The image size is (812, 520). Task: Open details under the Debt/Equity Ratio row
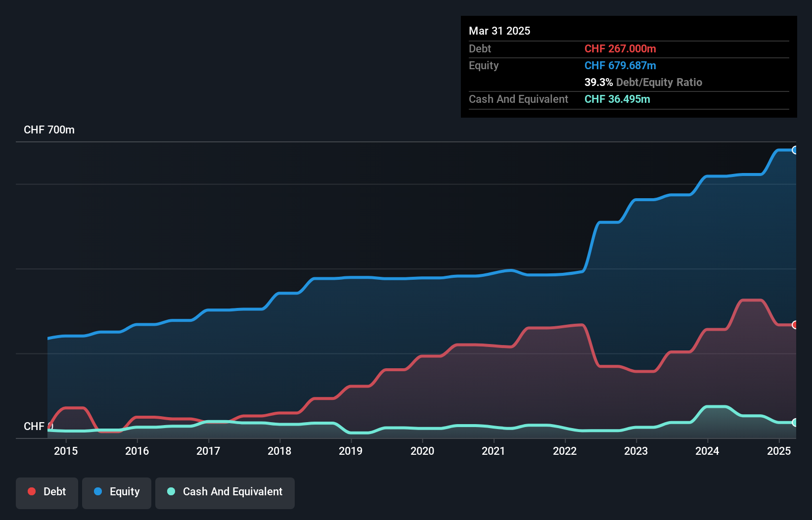[643, 82]
